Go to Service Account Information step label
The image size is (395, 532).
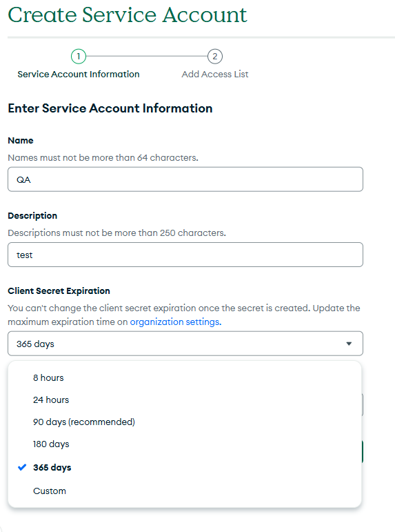point(79,74)
